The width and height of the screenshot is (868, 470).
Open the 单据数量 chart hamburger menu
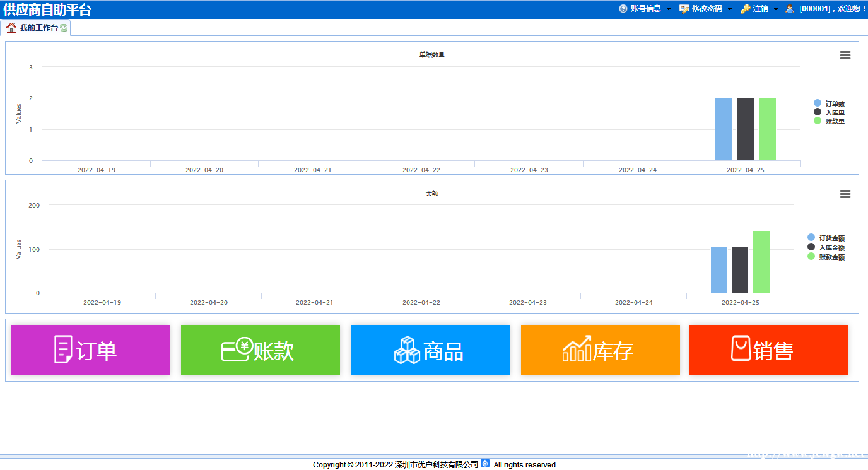[845, 56]
